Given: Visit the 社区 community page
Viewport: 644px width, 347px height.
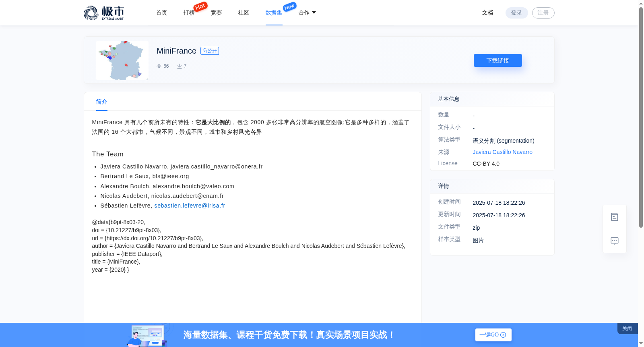Looking at the screenshot, I should coord(244,13).
